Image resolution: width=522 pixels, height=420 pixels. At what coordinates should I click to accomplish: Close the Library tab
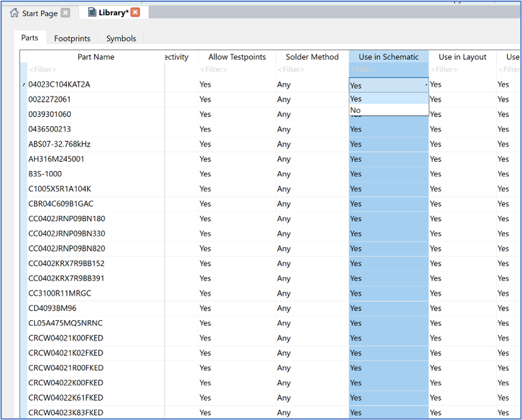[135, 12]
